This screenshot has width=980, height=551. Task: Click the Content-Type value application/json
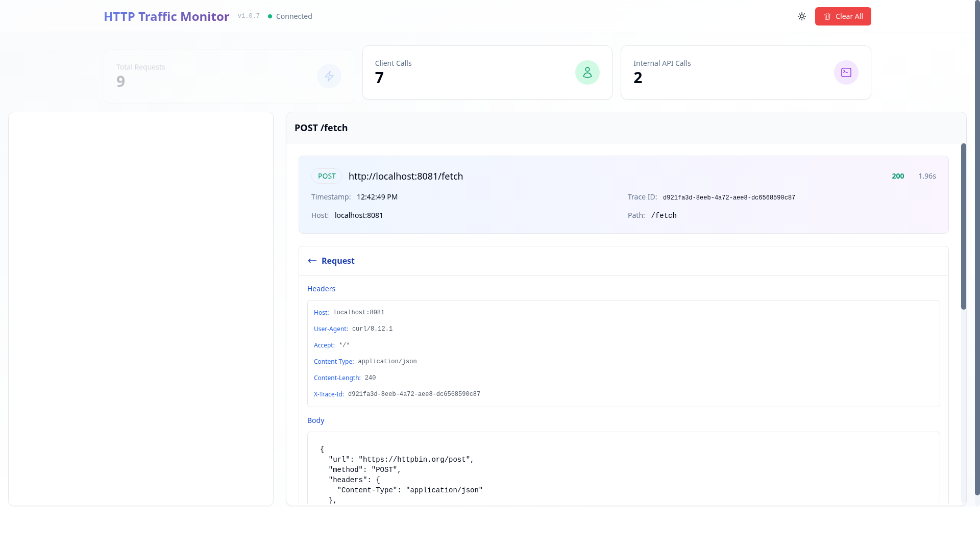[x=387, y=361]
